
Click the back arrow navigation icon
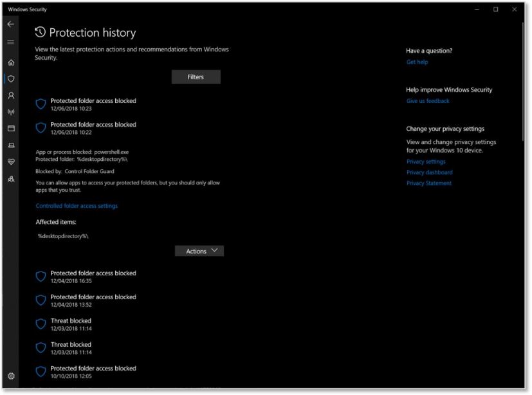(12, 24)
